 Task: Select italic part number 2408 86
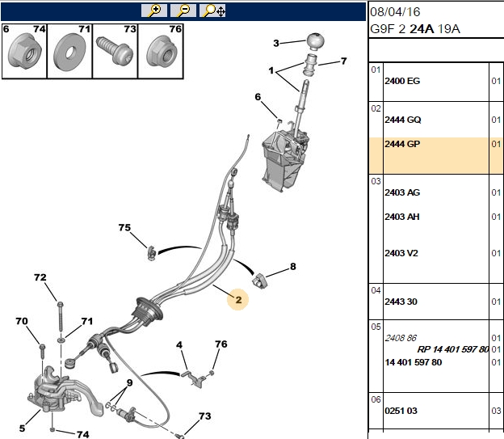click(x=401, y=338)
